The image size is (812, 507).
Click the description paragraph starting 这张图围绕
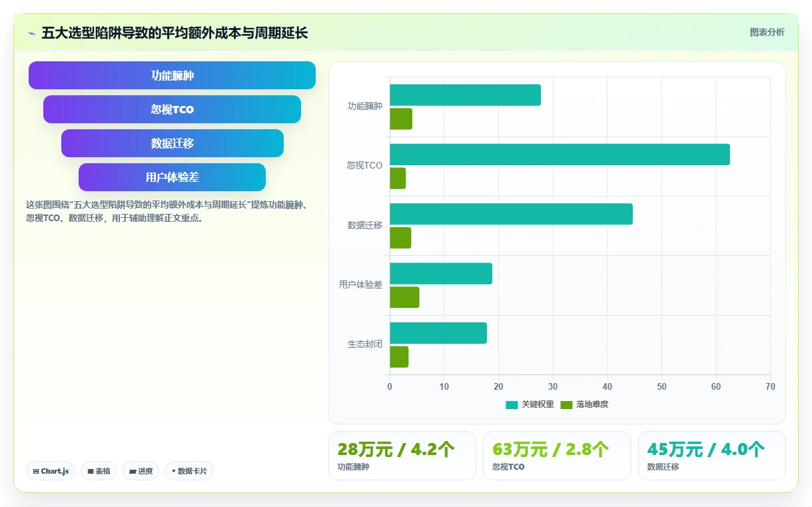click(x=167, y=211)
